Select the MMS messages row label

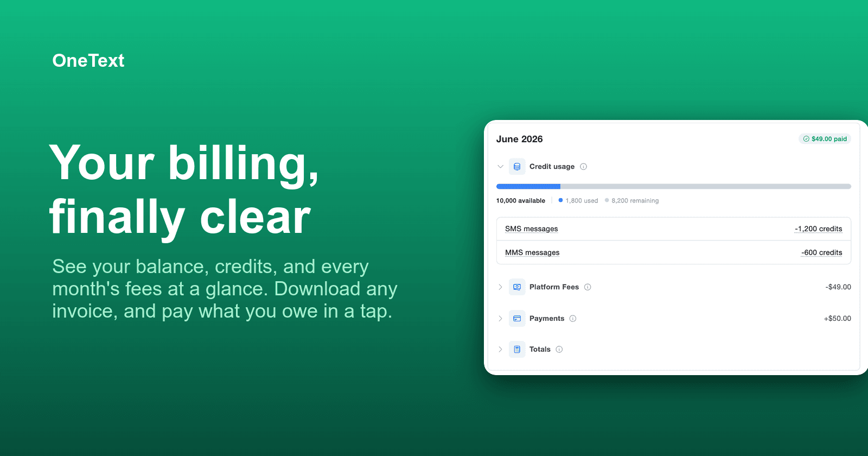click(532, 252)
